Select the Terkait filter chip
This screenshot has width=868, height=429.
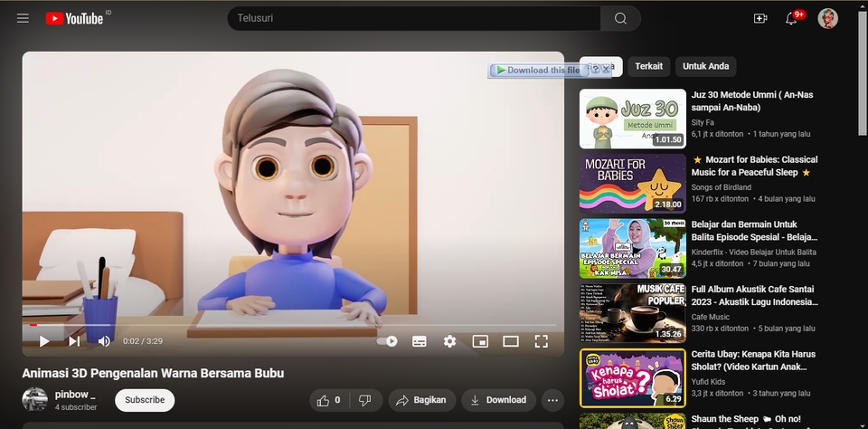[x=649, y=66]
